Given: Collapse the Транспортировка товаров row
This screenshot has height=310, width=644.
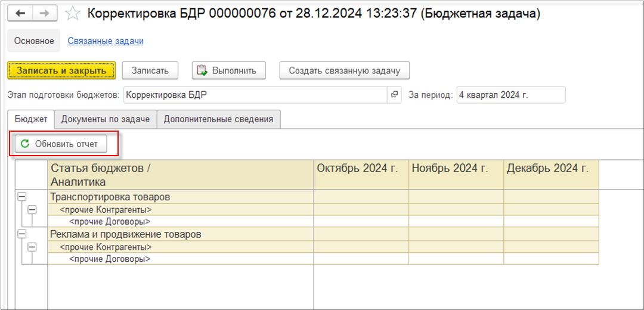Looking at the screenshot, I should click(x=23, y=197).
